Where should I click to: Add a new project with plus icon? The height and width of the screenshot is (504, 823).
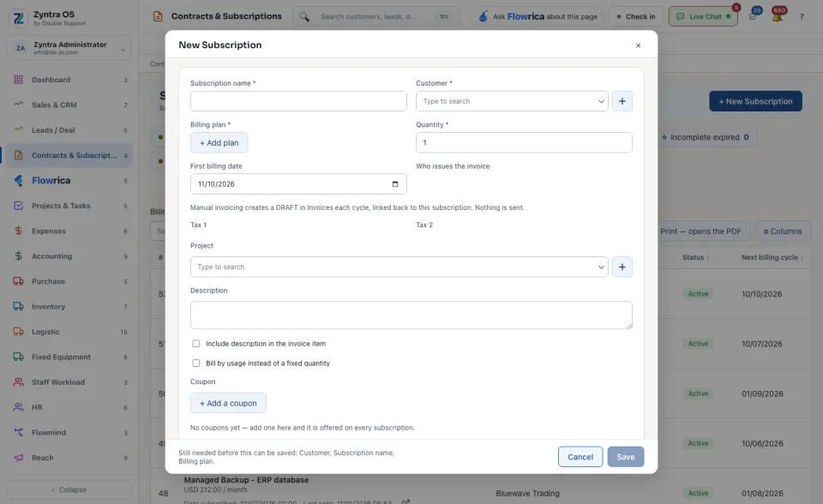pyautogui.click(x=622, y=267)
